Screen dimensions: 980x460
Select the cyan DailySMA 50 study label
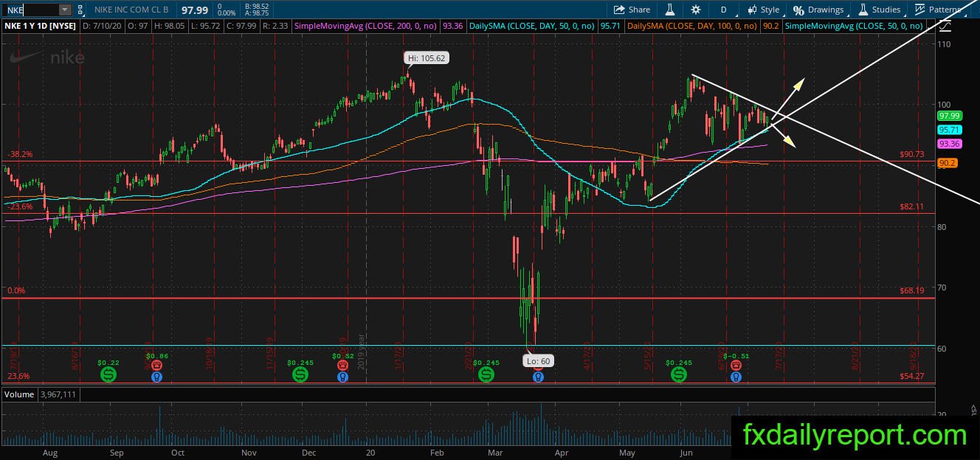pos(531,26)
